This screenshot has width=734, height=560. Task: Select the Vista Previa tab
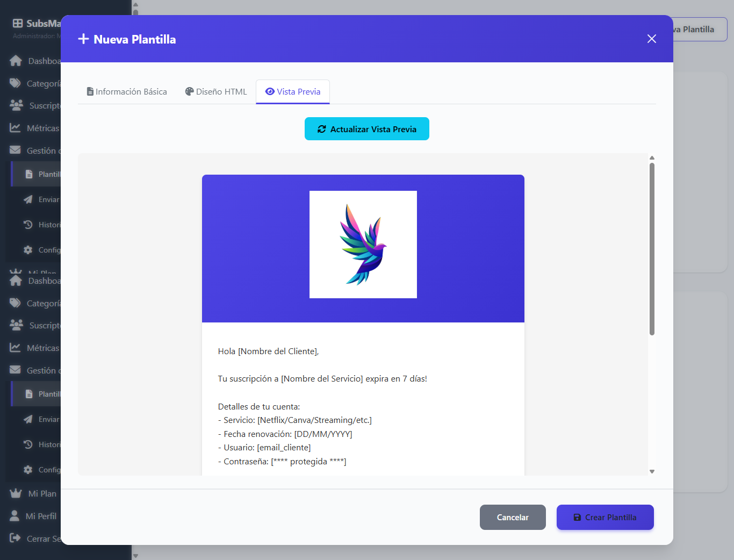293,92
